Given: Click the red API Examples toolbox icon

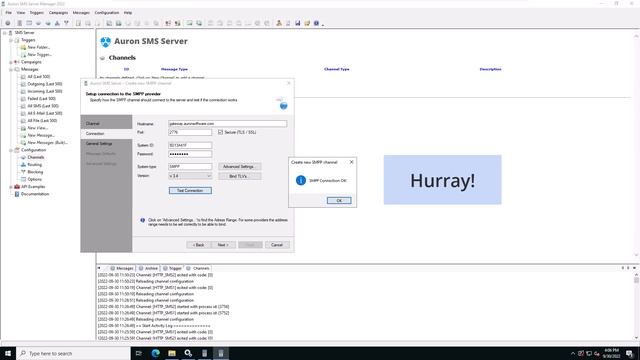Looking at the screenshot, I should point(17,187).
